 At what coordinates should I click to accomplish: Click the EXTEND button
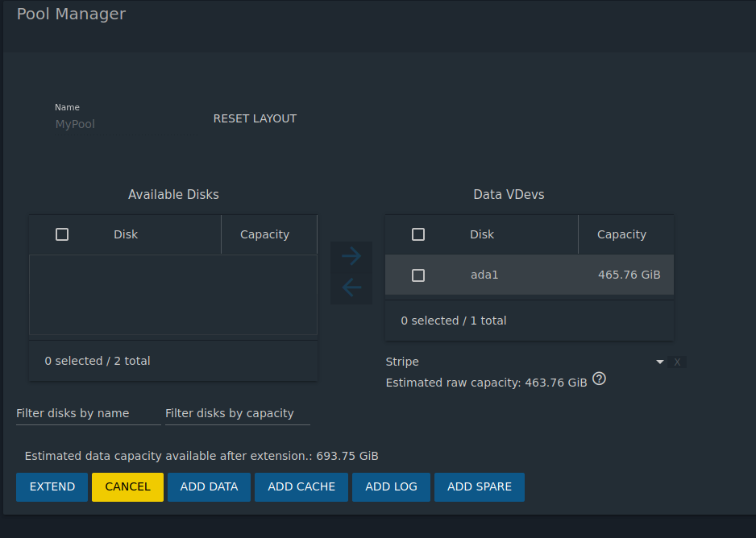[52, 486]
